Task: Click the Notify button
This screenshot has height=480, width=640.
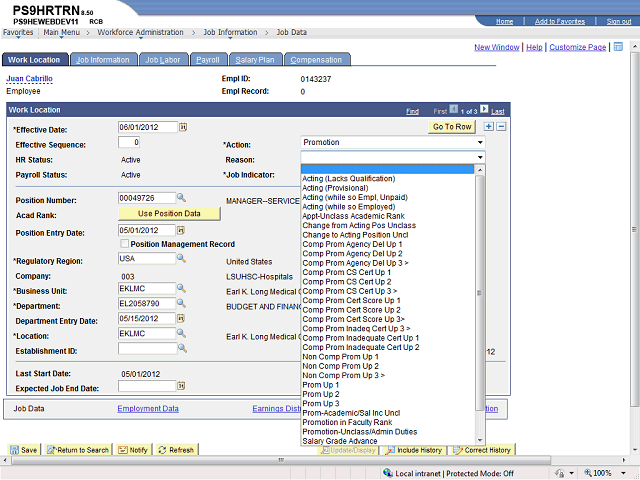Action: point(133,450)
